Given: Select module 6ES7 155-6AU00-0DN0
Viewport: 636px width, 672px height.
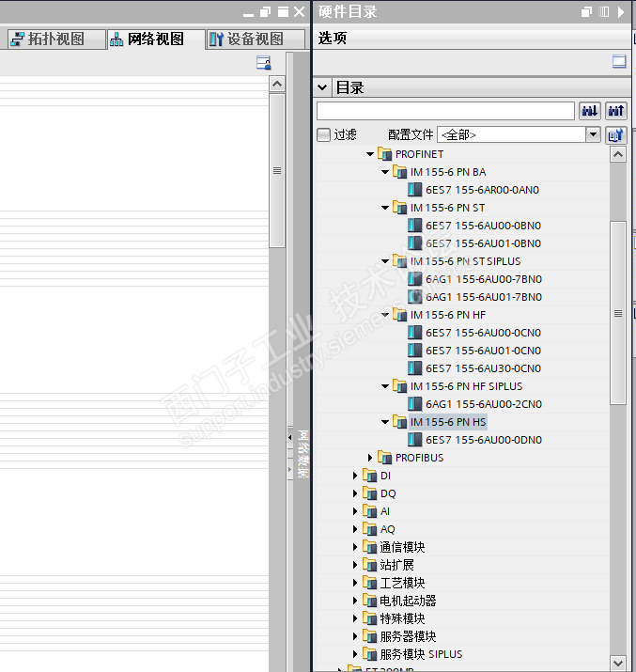Looking at the screenshot, I should tap(484, 440).
